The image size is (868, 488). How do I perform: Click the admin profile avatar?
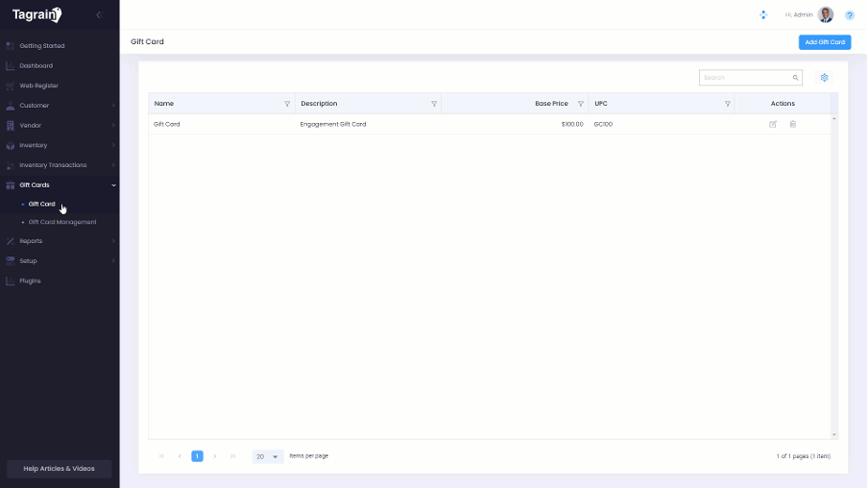point(826,14)
